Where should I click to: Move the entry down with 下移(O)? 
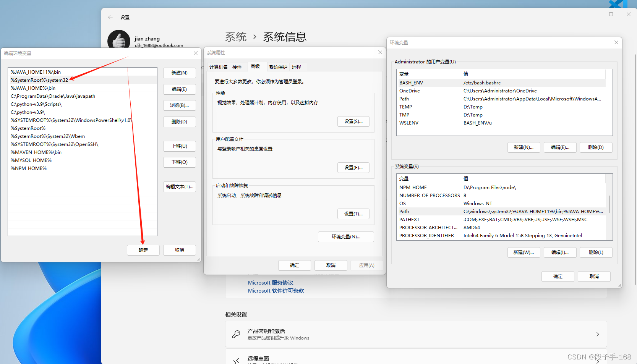(180, 162)
